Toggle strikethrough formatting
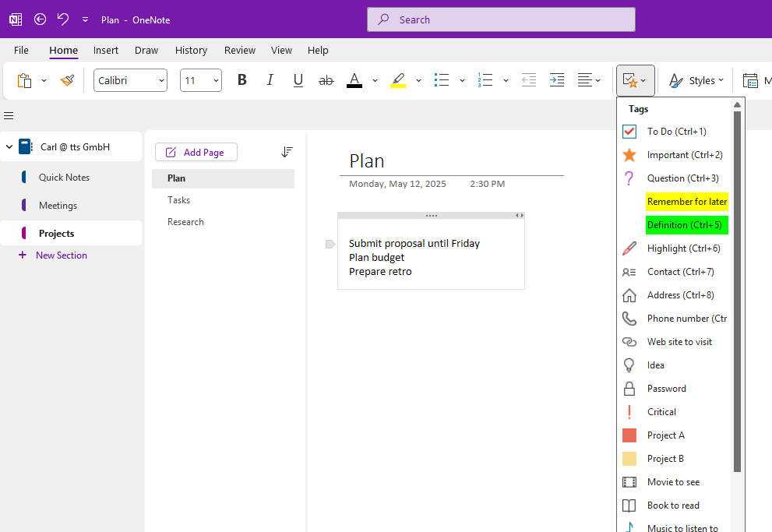 click(326, 80)
